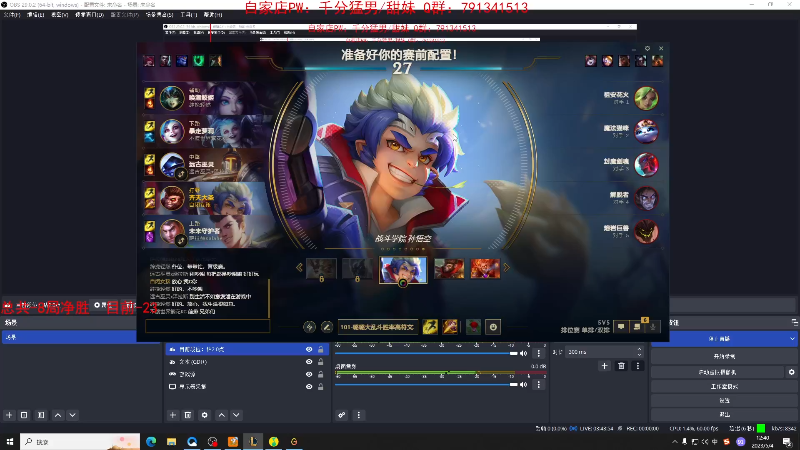Hide the 文本 (GDI+) source
The height and width of the screenshot is (450, 800).
(309, 362)
